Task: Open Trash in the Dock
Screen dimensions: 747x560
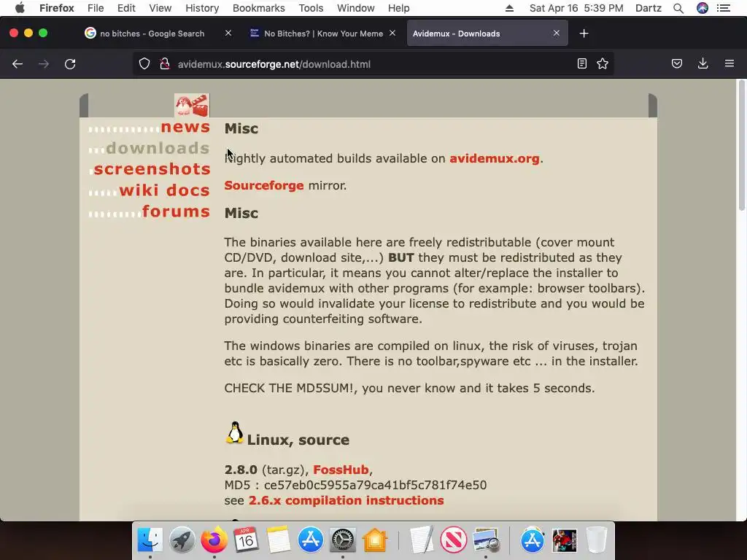Action: 597,540
